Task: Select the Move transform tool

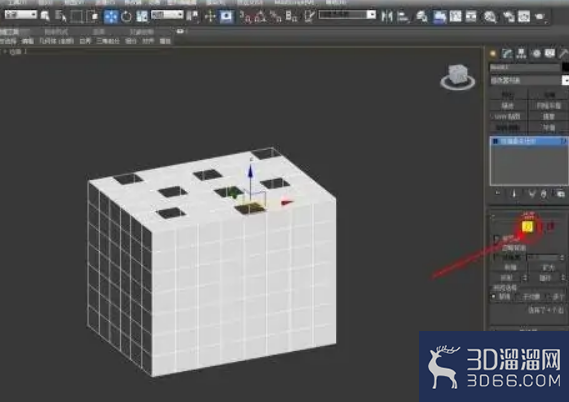Action: [x=111, y=16]
